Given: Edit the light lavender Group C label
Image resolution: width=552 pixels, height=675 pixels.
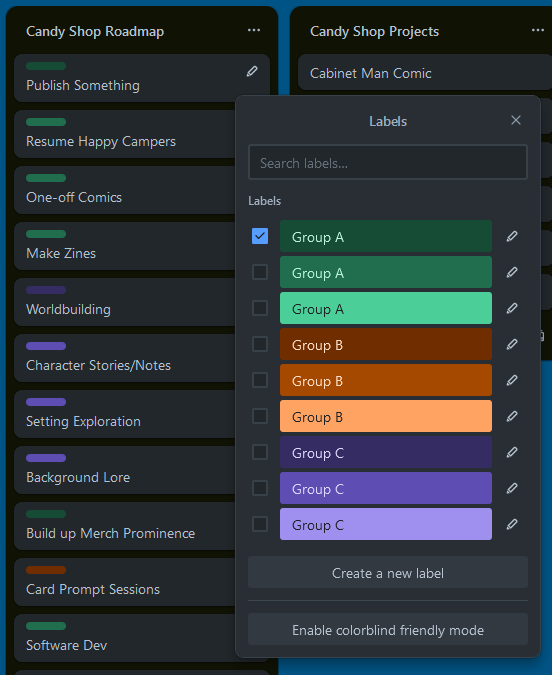Looking at the screenshot, I should pyautogui.click(x=512, y=524).
